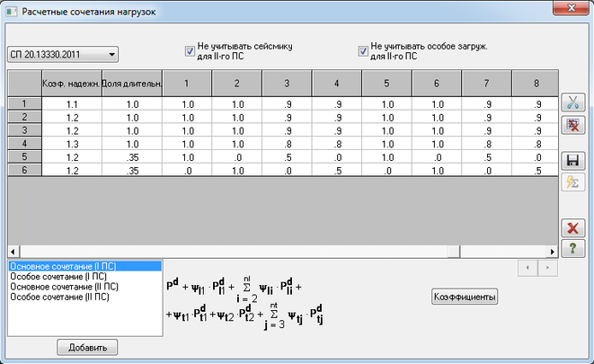Click the 'Коэф. надежн.' column header
The width and height of the screenshot is (594, 364).
[x=72, y=84]
